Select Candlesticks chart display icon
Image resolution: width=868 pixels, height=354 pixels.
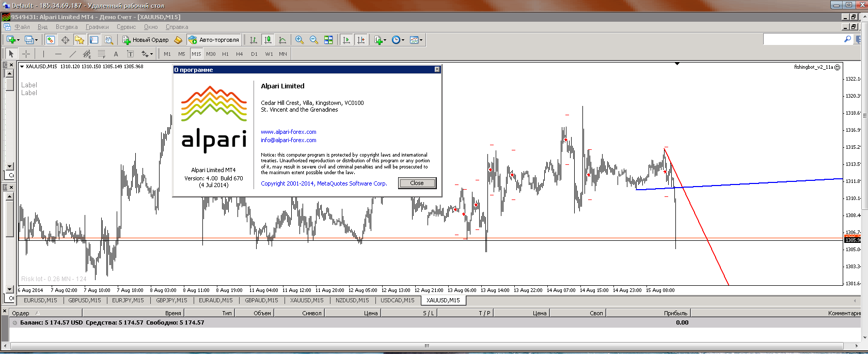268,40
